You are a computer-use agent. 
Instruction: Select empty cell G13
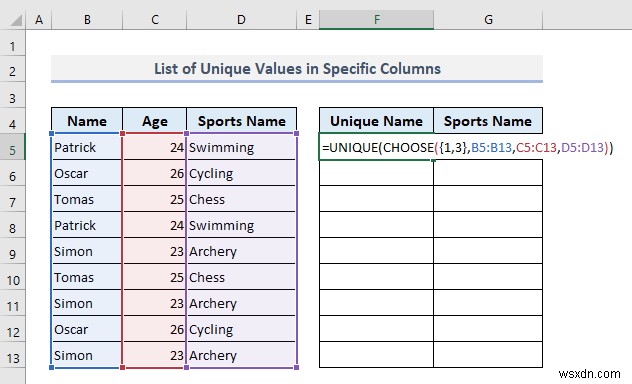[x=488, y=355]
